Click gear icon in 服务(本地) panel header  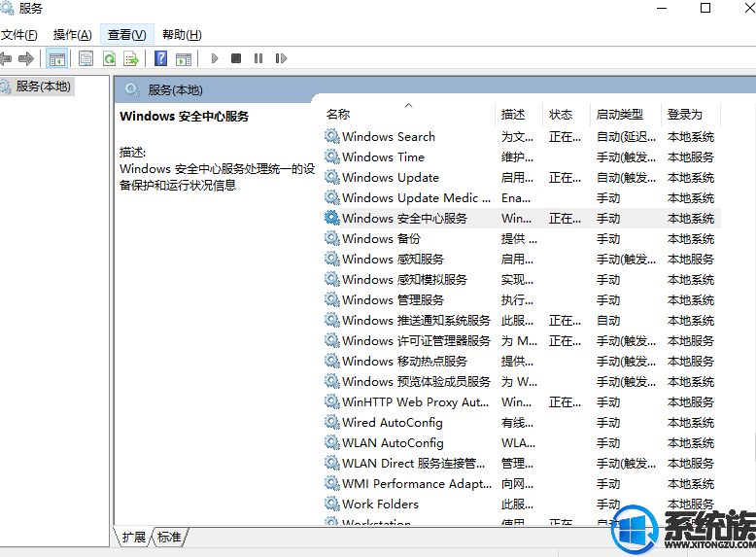(x=132, y=89)
